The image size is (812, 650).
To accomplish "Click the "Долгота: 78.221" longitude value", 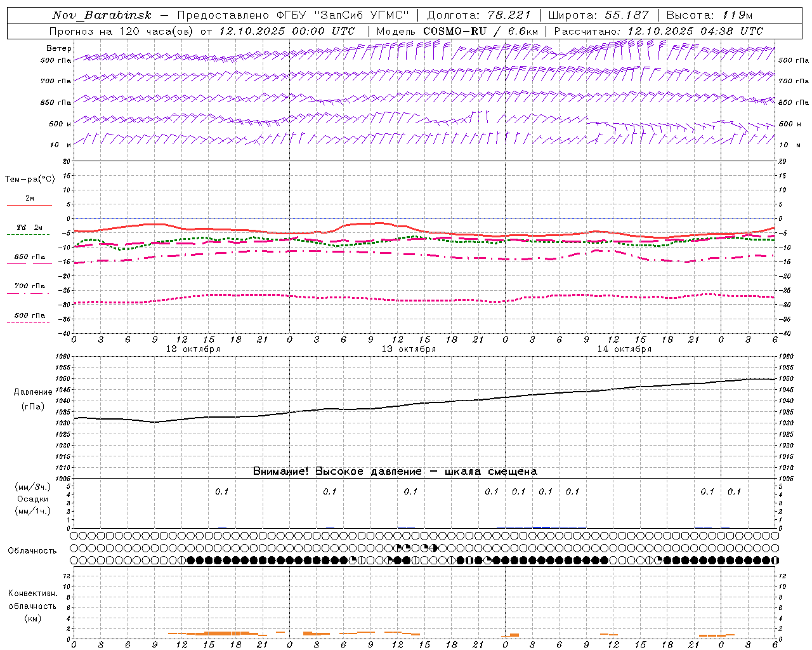I will pyautogui.click(x=480, y=15).
